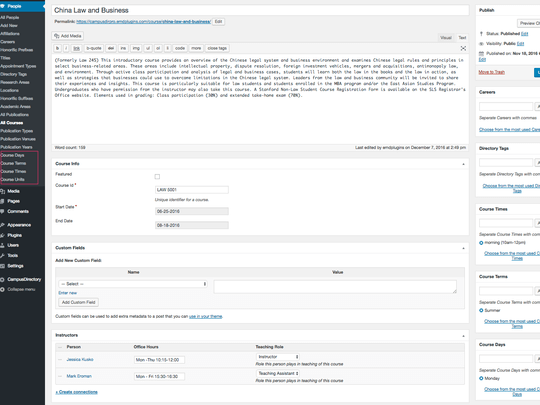
Task: Open Jessica Kusko's Teaching Role dropdown
Action: [278, 357]
